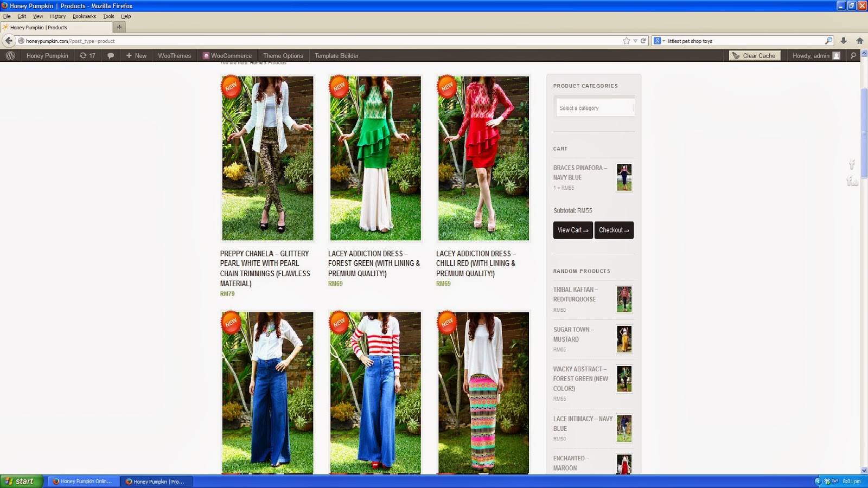Open Sugar Town Mustard product link
The width and height of the screenshot is (868, 488).
tap(573, 334)
